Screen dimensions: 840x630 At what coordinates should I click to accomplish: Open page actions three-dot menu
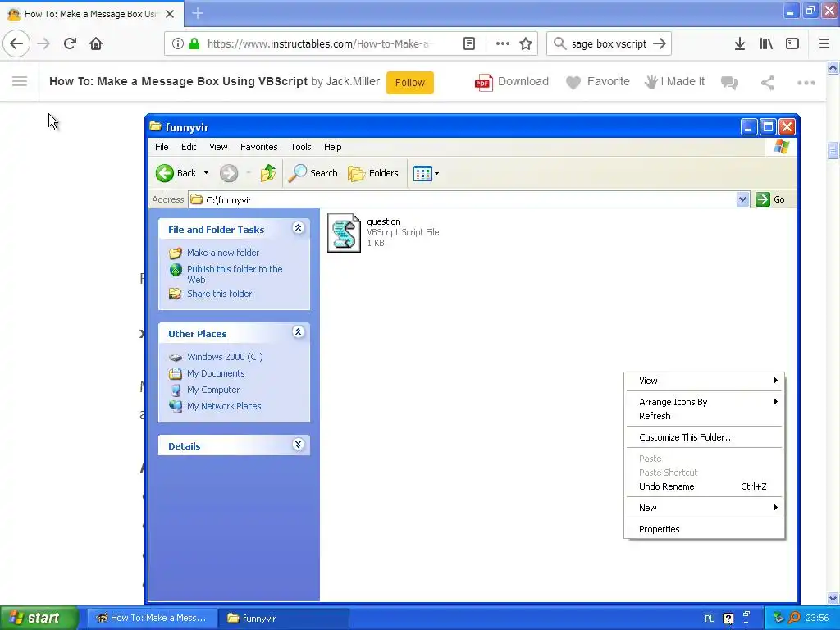(x=503, y=43)
